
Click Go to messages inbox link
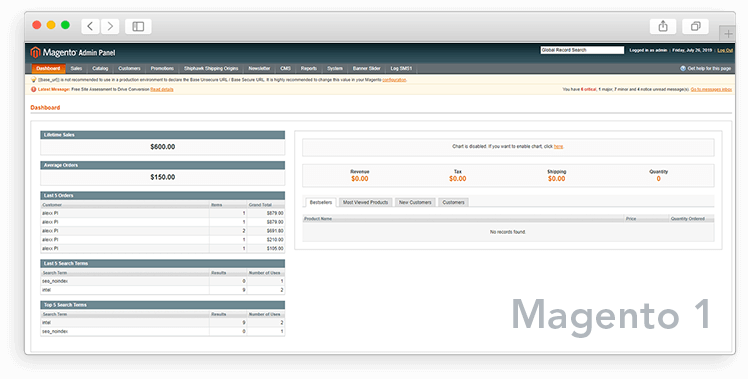point(711,89)
